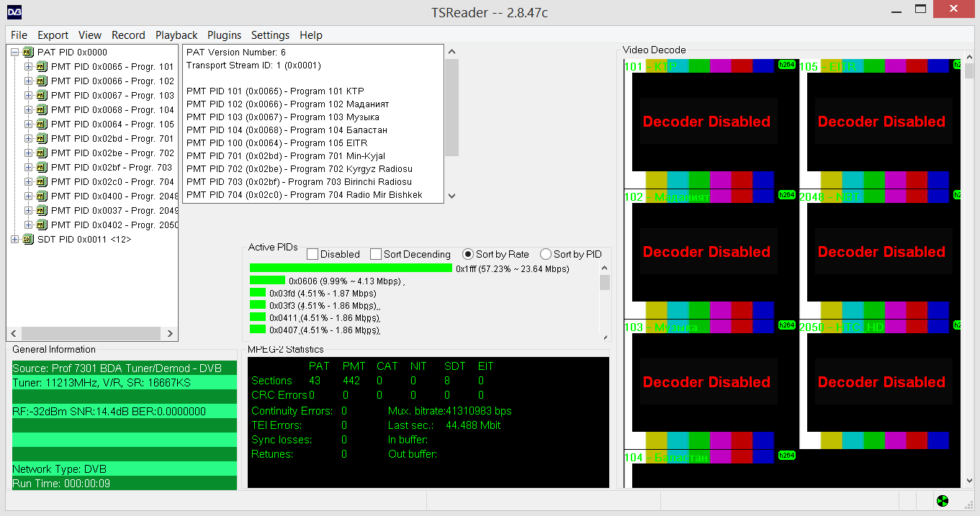Click video thumbnail 101 - KTP

point(710,124)
